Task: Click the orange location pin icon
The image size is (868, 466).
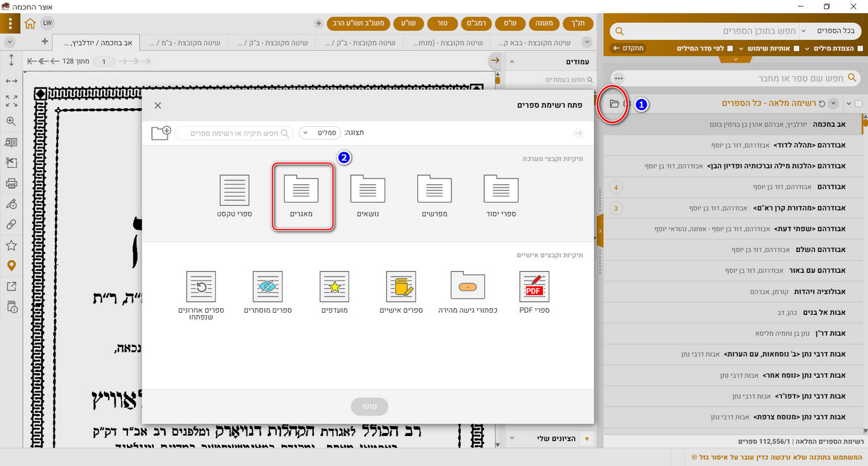Action: point(11,266)
